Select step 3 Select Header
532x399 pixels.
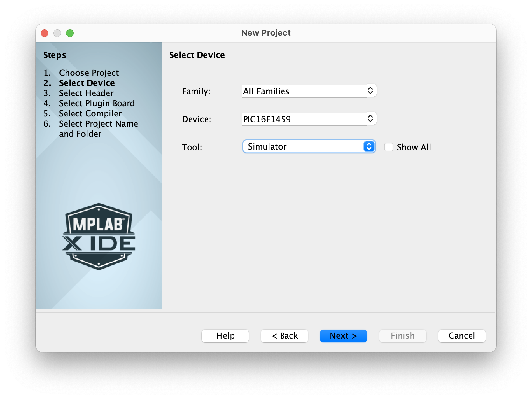[x=86, y=93]
